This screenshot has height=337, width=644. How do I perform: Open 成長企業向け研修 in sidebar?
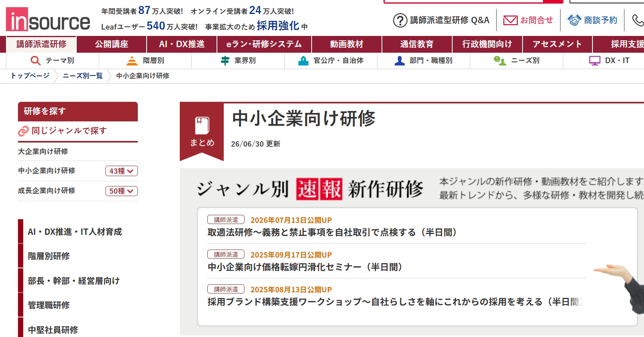(47, 190)
